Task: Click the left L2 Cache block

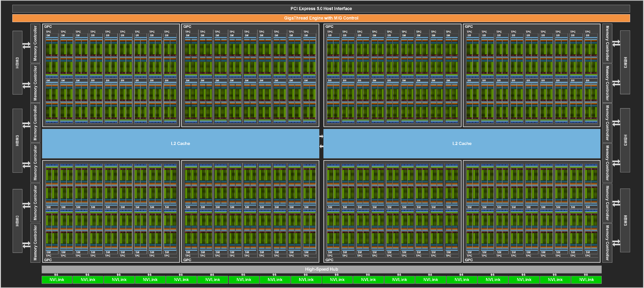Action: coord(180,143)
